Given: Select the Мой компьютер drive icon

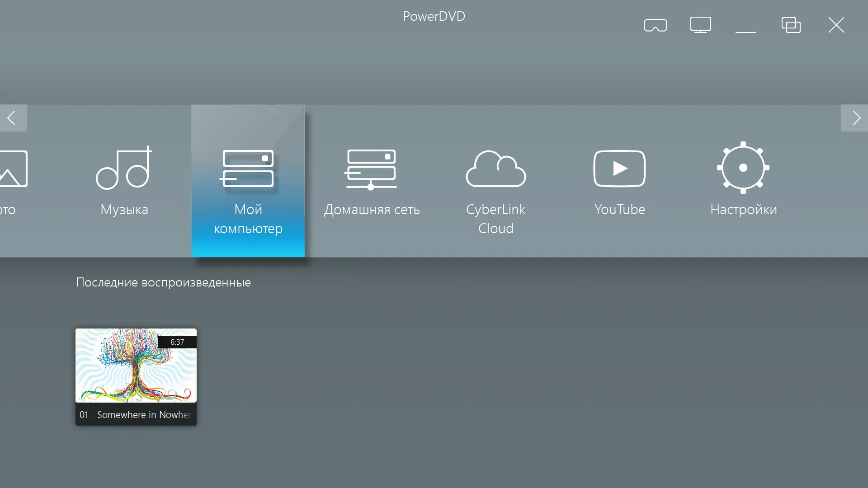Looking at the screenshot, I should (248, 169).
